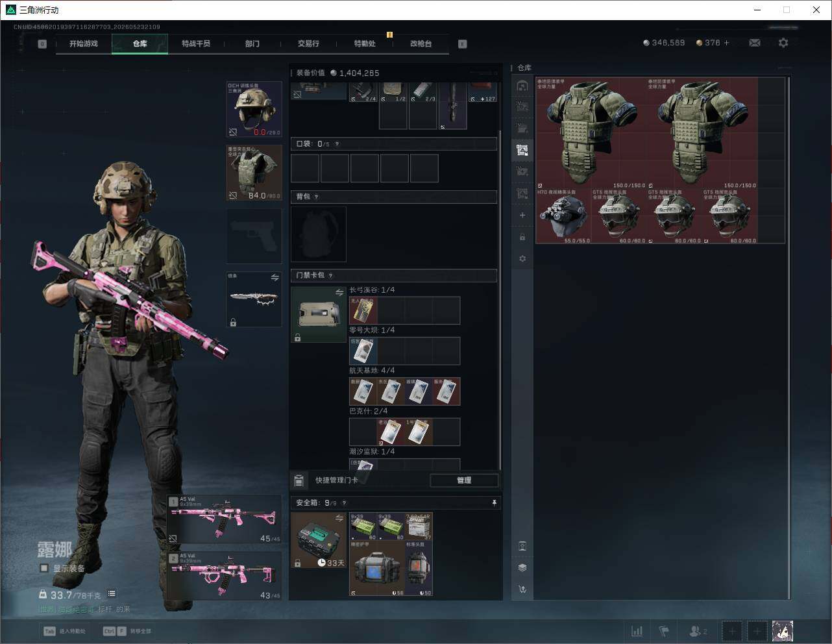This screenshot has height=644, width=832.
Task: Open the 特勤处 tab
Action: (365, 43)
